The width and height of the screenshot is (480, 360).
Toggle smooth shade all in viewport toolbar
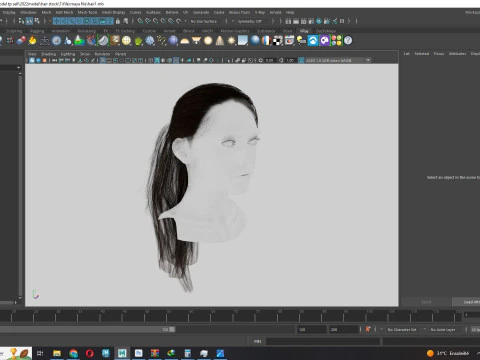pyautogui.click(x=157, y=60)
